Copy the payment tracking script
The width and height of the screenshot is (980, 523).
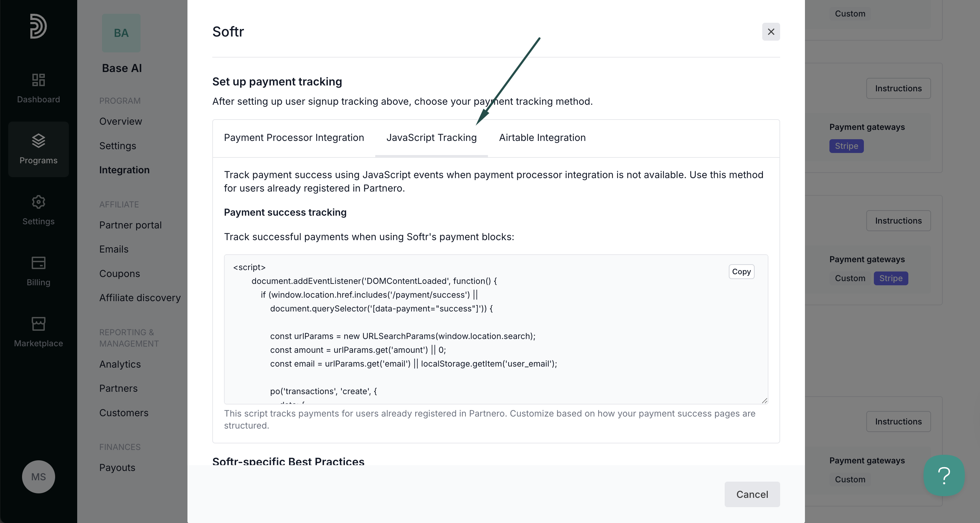741,271
